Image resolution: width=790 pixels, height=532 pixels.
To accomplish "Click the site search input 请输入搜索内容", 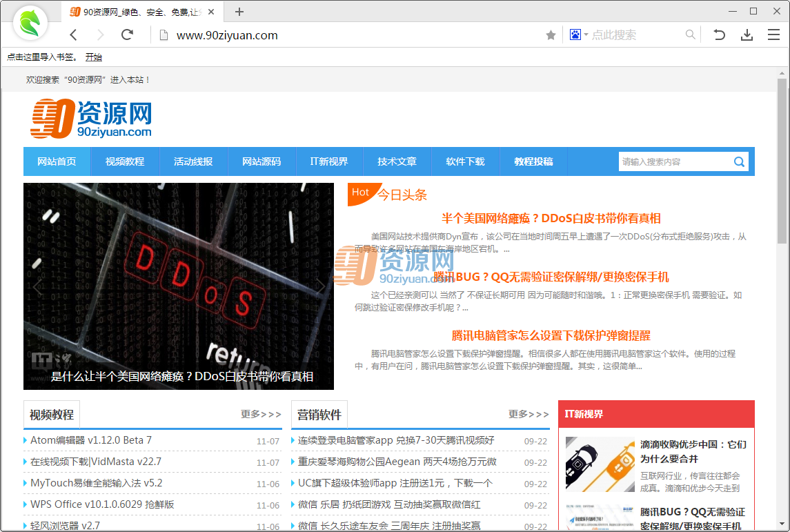I will click(x=674, y=161).
